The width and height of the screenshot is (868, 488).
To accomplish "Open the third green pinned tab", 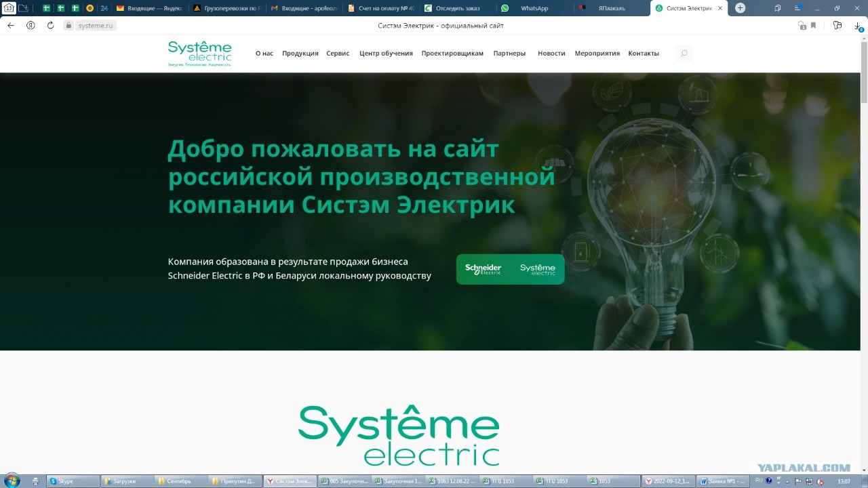I will pyautogui.click(x=75, y=8).
